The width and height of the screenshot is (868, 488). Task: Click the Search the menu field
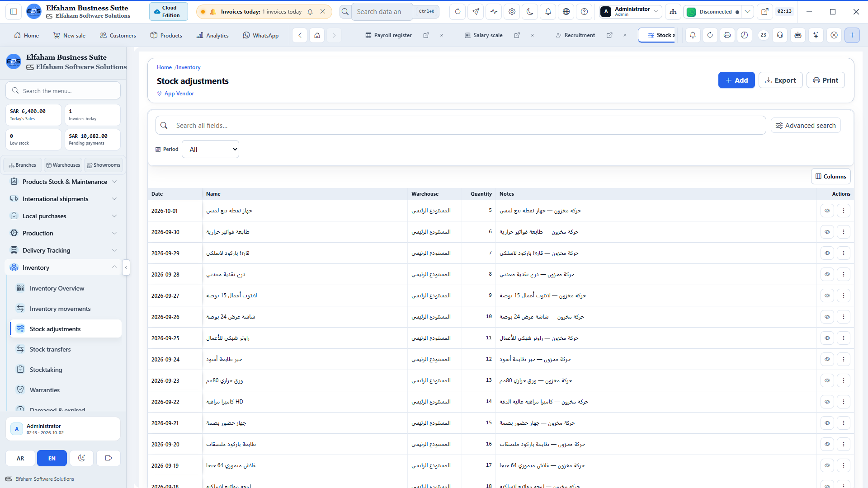63,91
